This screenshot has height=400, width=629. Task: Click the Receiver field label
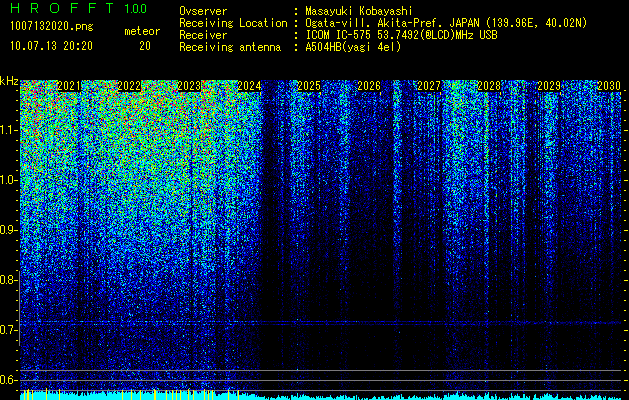click(203, 35)
